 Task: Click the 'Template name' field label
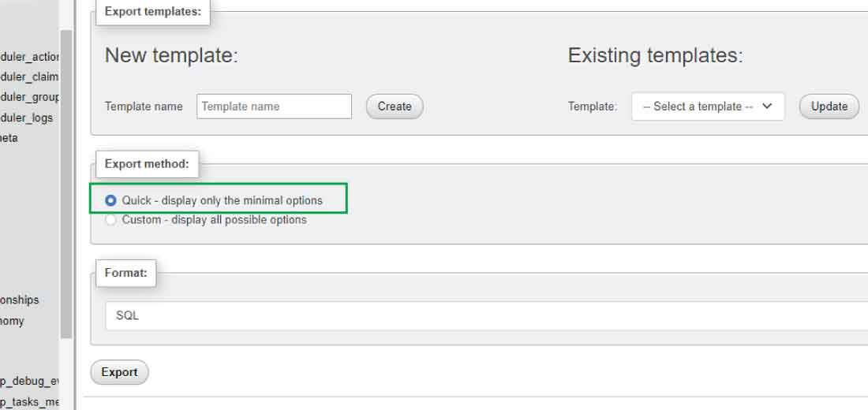click(144, 106)
